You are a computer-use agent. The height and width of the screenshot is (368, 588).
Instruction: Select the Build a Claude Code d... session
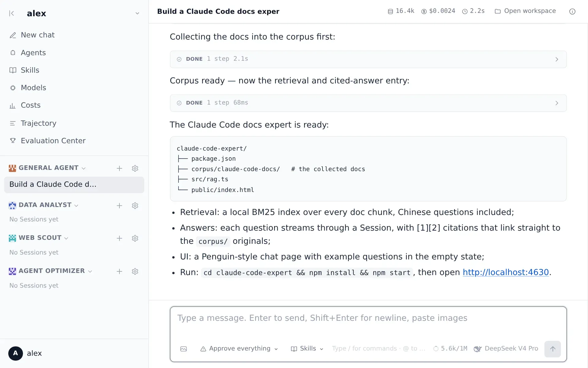tap(74, 185)
